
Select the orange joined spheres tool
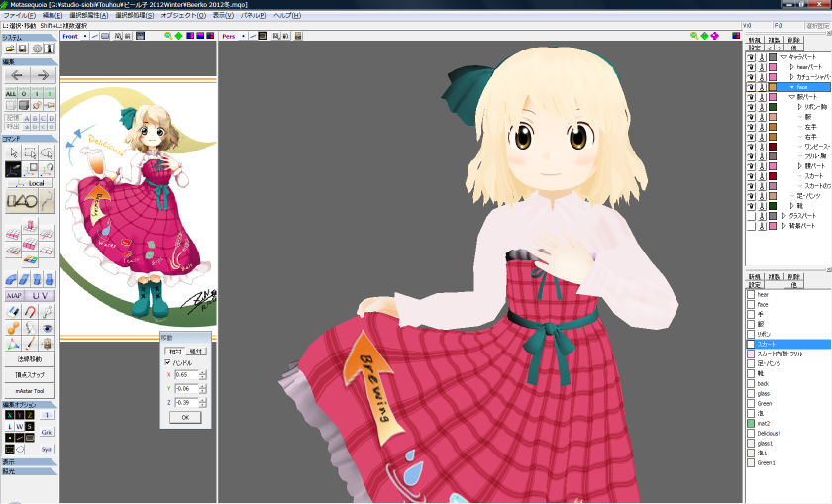13,328
